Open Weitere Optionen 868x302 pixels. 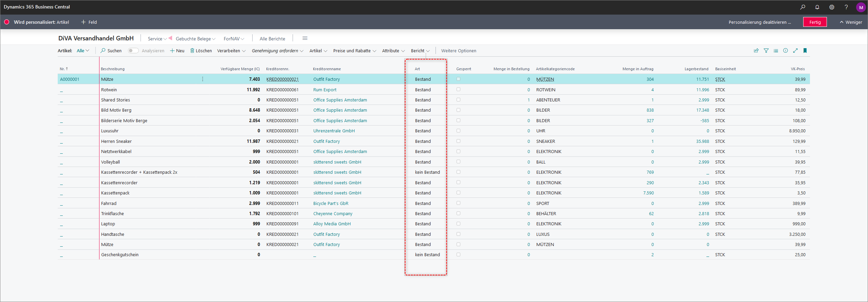[x=459, y=51]
